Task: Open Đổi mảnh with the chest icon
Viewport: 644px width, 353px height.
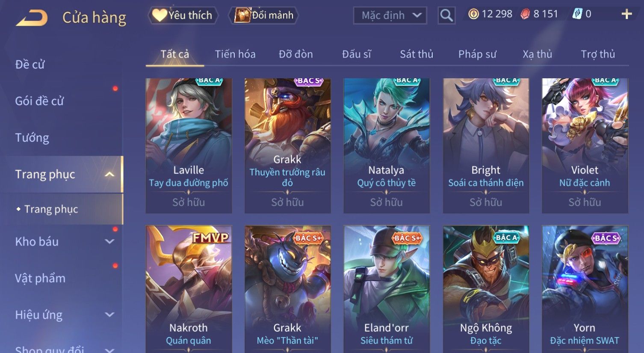Action: 264,15
